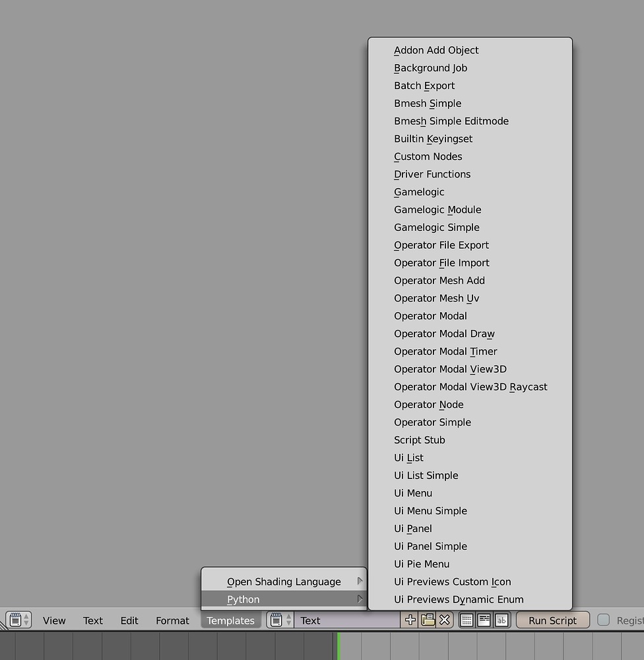644x660 pixels.
Task: Expand the Python submenu
Action: (x=284, y=599)
